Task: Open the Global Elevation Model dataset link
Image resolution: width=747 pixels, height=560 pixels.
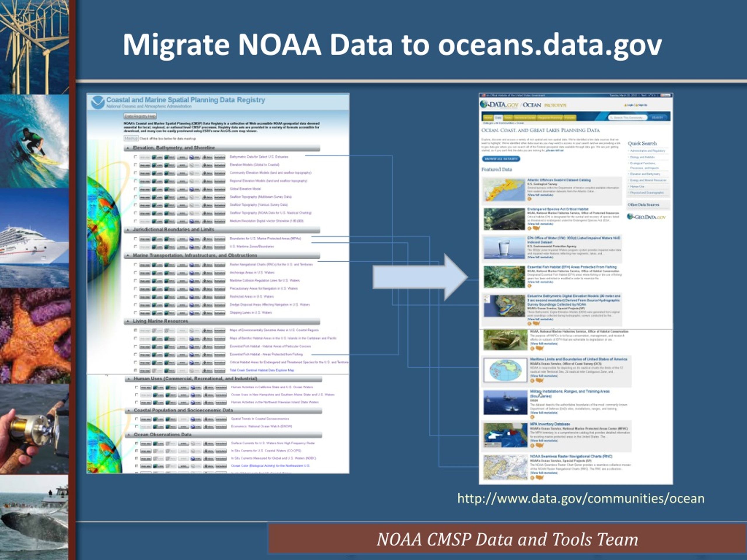Action: point(245,189)
